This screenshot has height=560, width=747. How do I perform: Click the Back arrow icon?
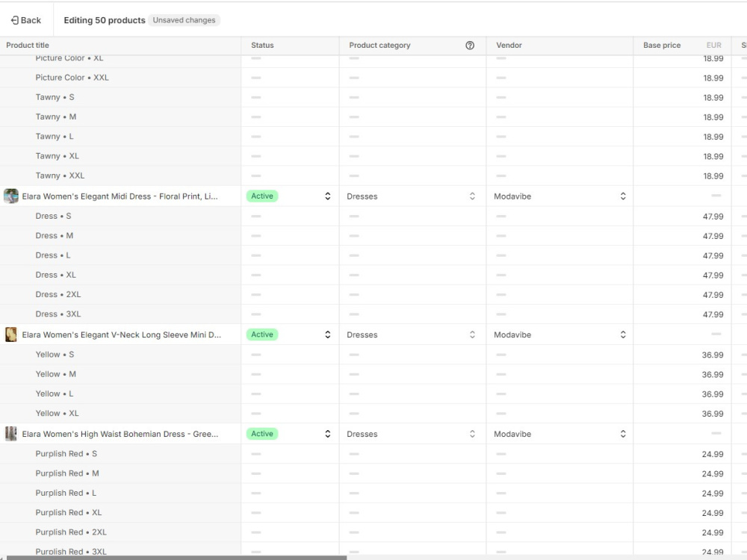tap(15, 20)
